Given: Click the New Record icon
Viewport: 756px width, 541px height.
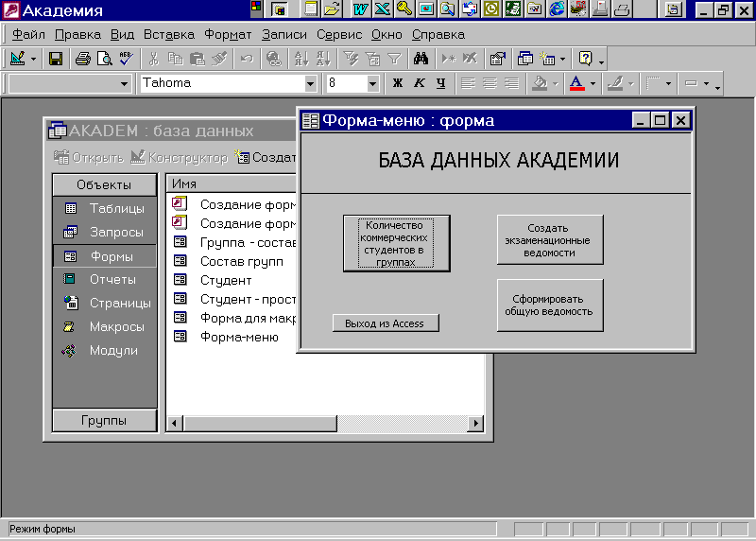Looking at the screenshot, I should coord(448,59).
